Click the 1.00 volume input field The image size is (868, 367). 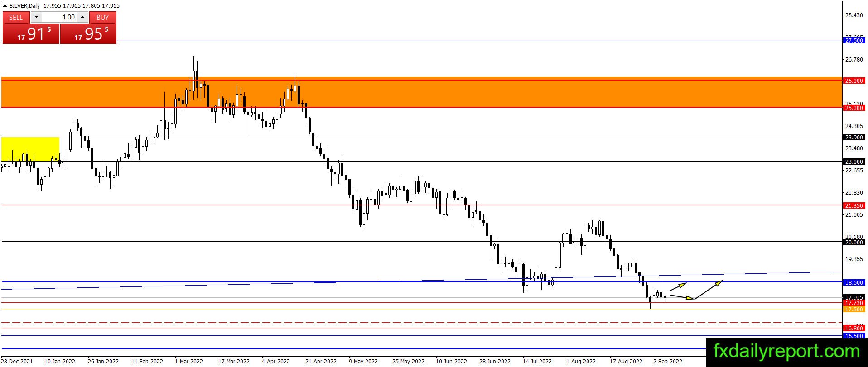(59, 17)
